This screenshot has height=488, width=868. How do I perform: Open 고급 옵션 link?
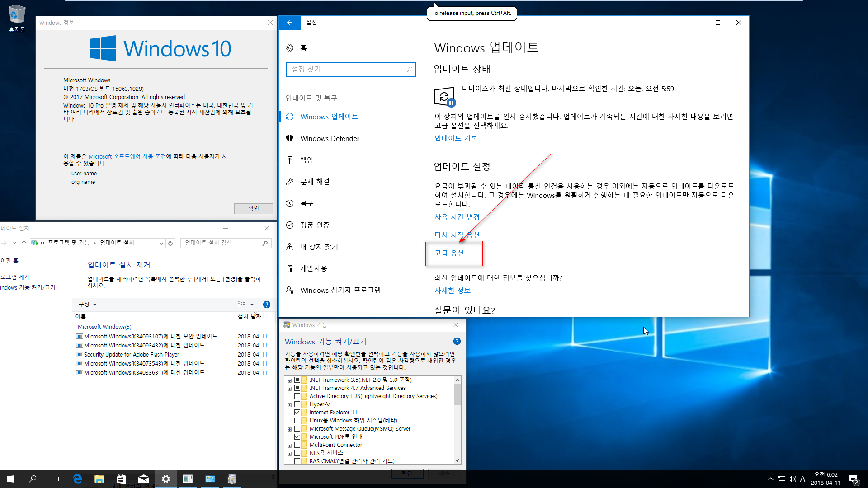pos(449,253)
